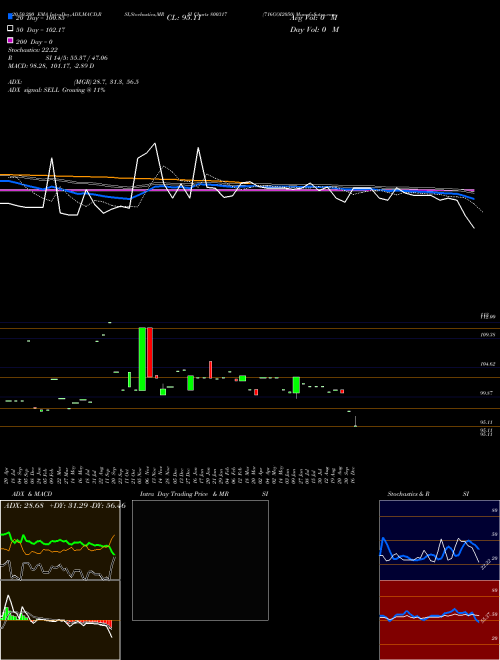Click the white 50 Day legend swatch
Image resolution: width=500 pixels, height=660 pixels.
[10, 29]
